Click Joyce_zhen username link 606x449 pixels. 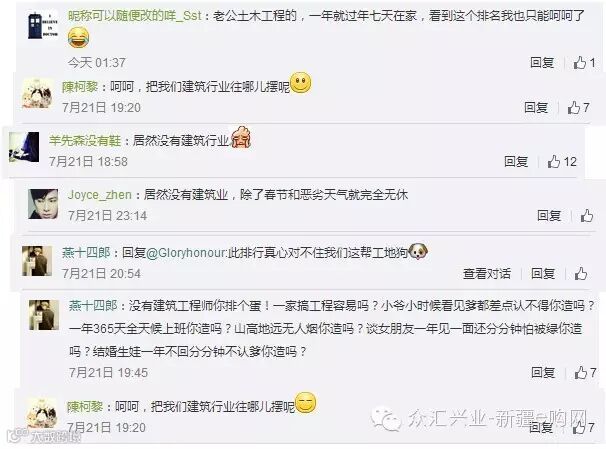[100, 194]
